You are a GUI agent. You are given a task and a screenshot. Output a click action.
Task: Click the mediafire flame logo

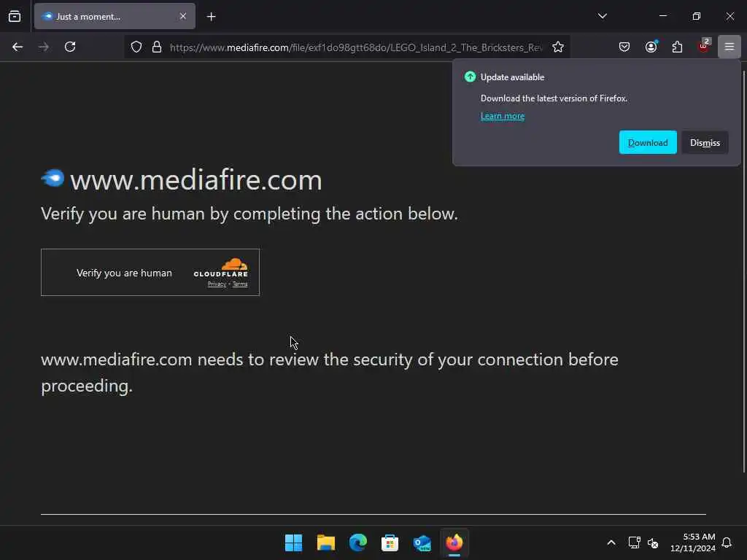(x=53, y=178)
